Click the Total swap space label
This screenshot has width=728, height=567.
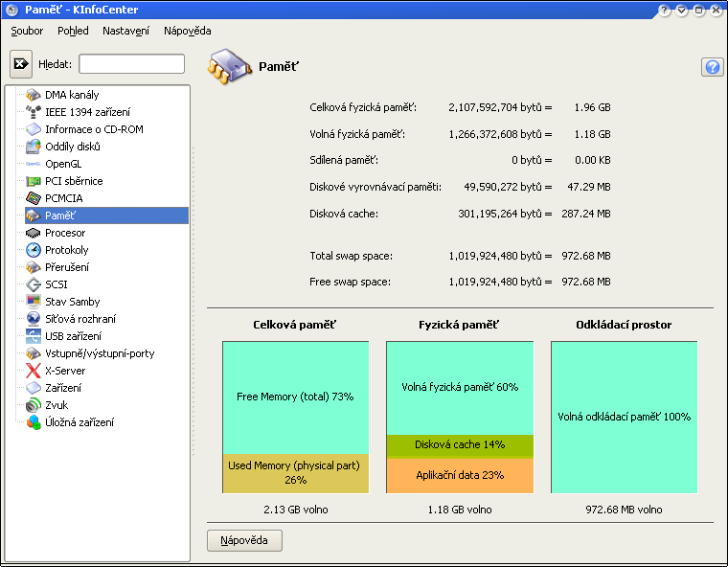click(351, 256)
